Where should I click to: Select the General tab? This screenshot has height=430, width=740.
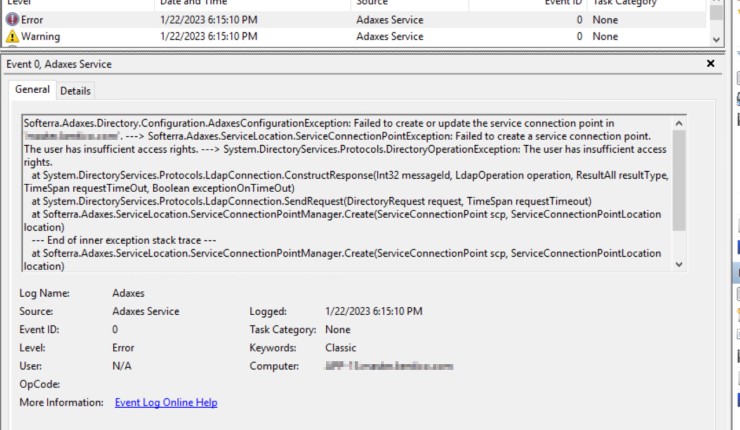coord(33,90)
